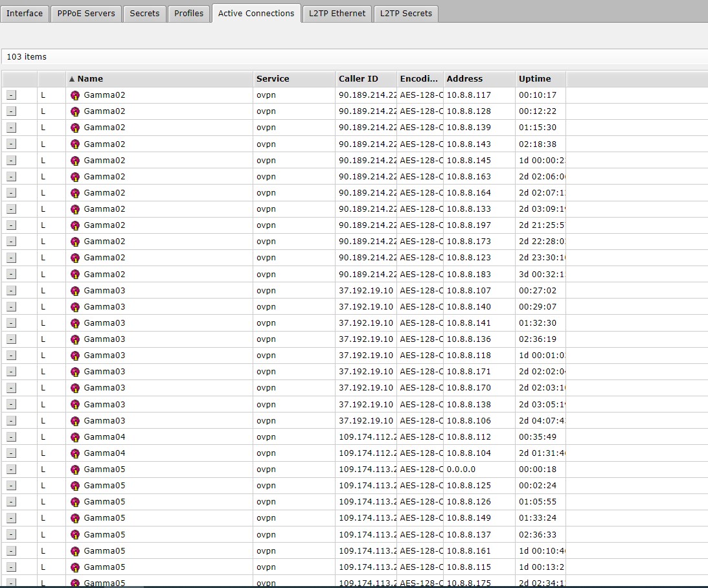Open the L2TP Ethernet tab
Screen dimensions: 708x588
click(x=337, y=14)
